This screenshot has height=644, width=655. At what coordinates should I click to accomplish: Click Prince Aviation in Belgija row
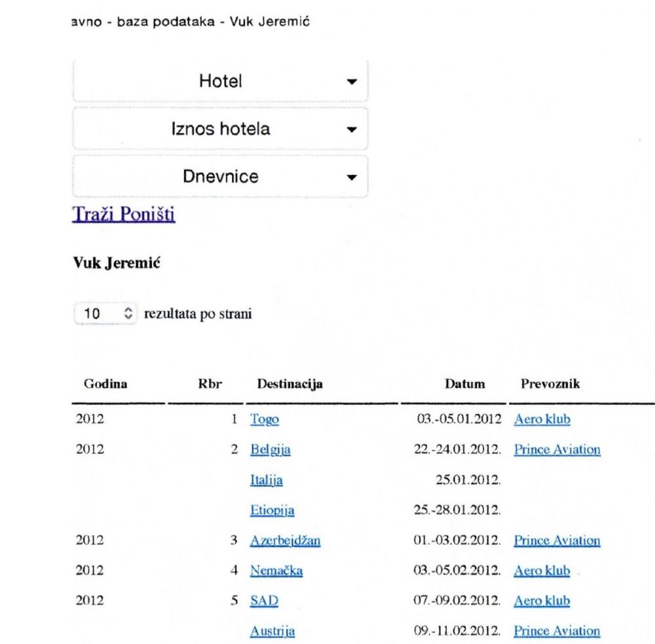(x=557, y=450)
